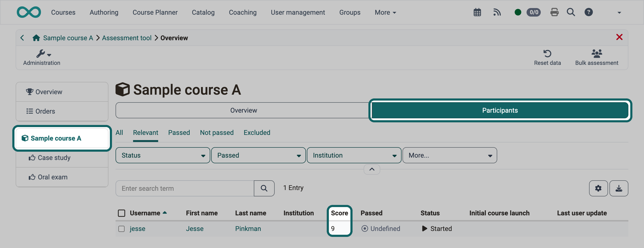Viewport: 644px width, 248px height.
Task: Select the All filter tab
Action: coord(119,132)
